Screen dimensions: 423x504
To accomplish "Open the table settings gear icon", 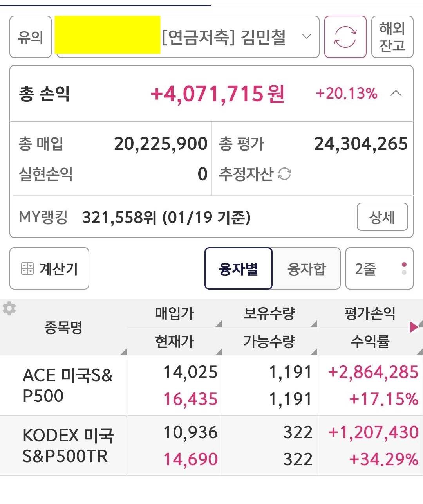I will (9, 309).
